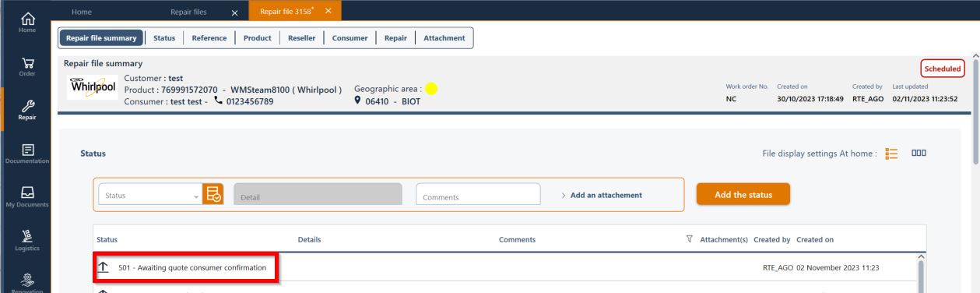Click the 06410 - BIOT location text
The image size is (980, 293).
tap(394, 102)
